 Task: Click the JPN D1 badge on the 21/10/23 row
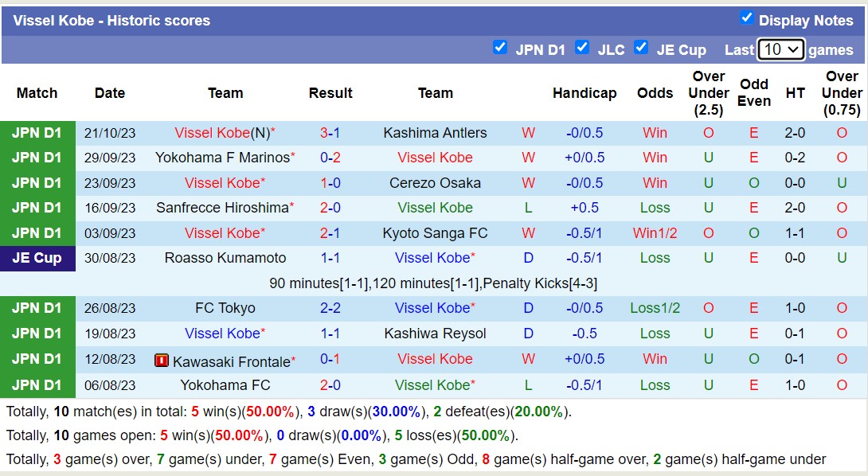(36, 132)
